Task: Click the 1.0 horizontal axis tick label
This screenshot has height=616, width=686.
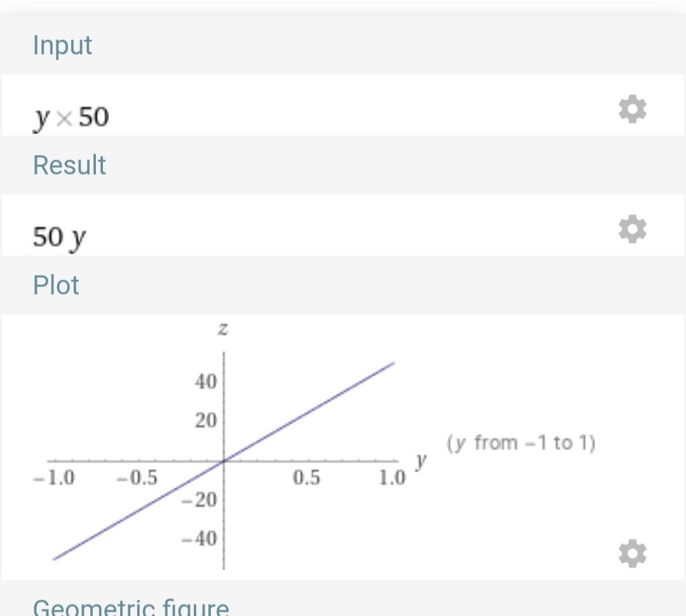Action: click(x=391, y=478)
